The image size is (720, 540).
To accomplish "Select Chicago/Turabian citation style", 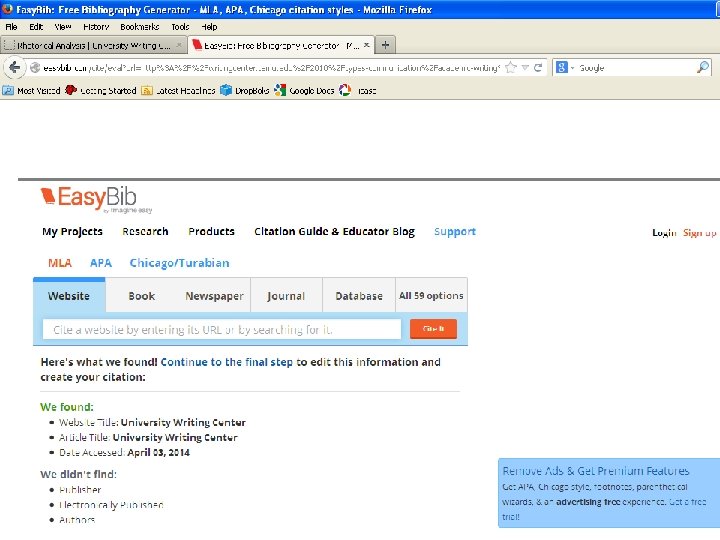I will (179, 263).
